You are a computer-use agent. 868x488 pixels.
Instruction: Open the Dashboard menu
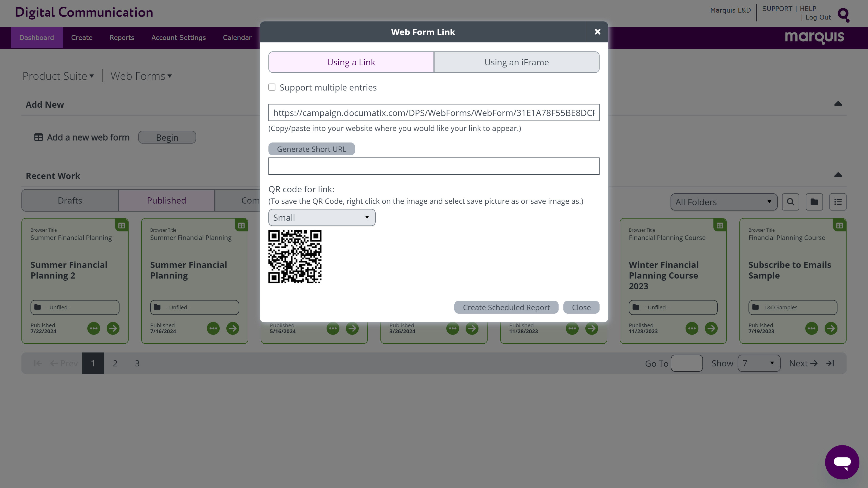pos(36,37)
